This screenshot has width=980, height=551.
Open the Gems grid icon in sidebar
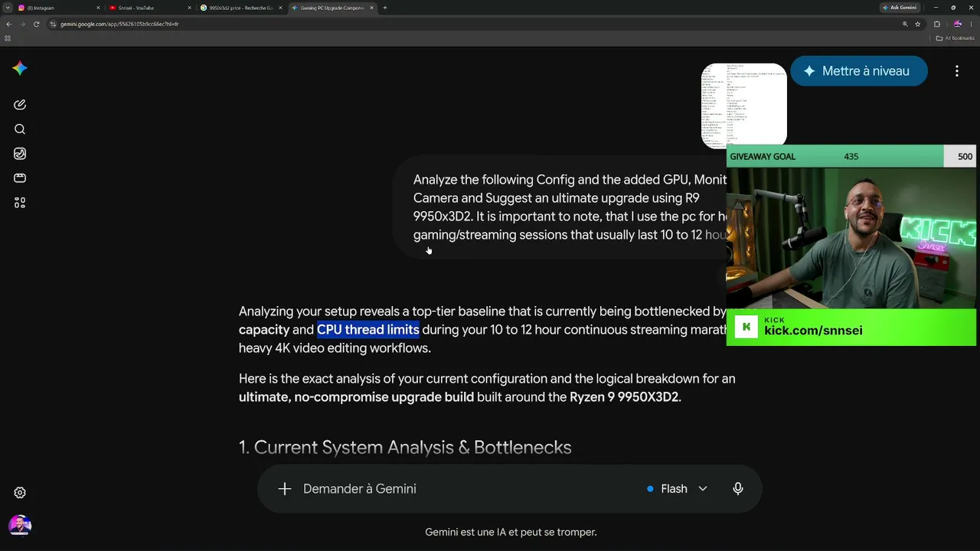(x=20, y=203)
